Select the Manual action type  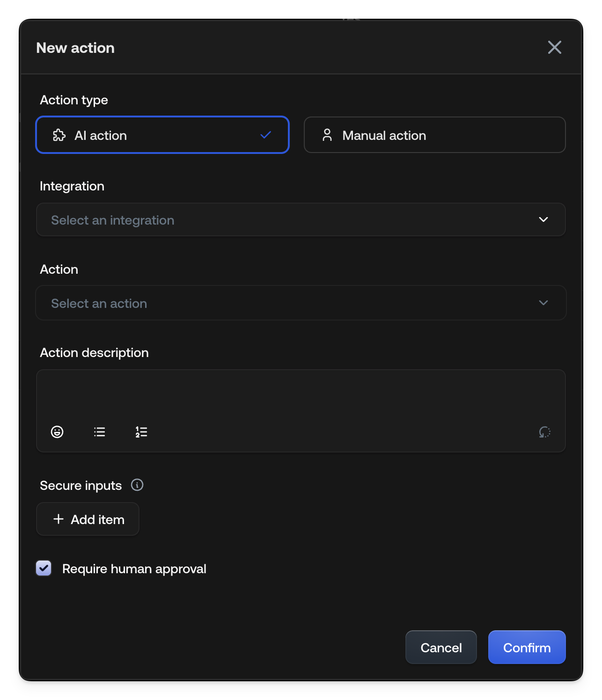[434, 135]
